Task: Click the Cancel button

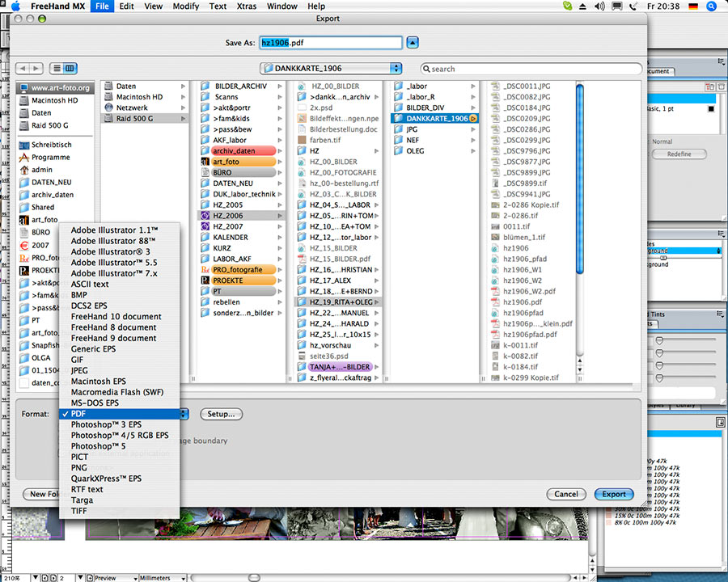Action: (566, 494)
